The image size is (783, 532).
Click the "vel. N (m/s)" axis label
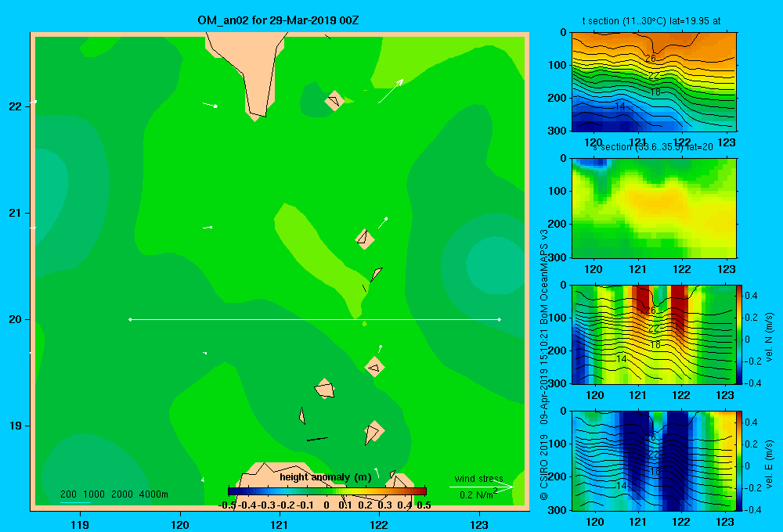click(x=769, y=337)
